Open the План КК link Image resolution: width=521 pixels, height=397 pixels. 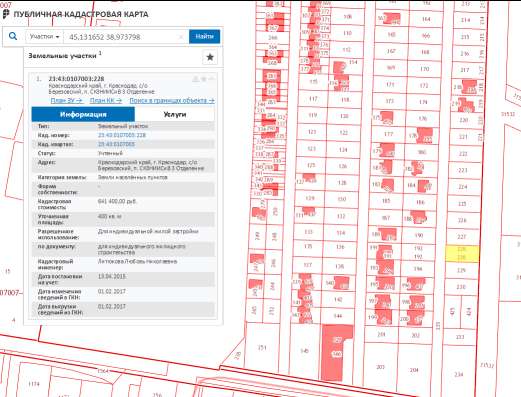click(x=106, y=100)
